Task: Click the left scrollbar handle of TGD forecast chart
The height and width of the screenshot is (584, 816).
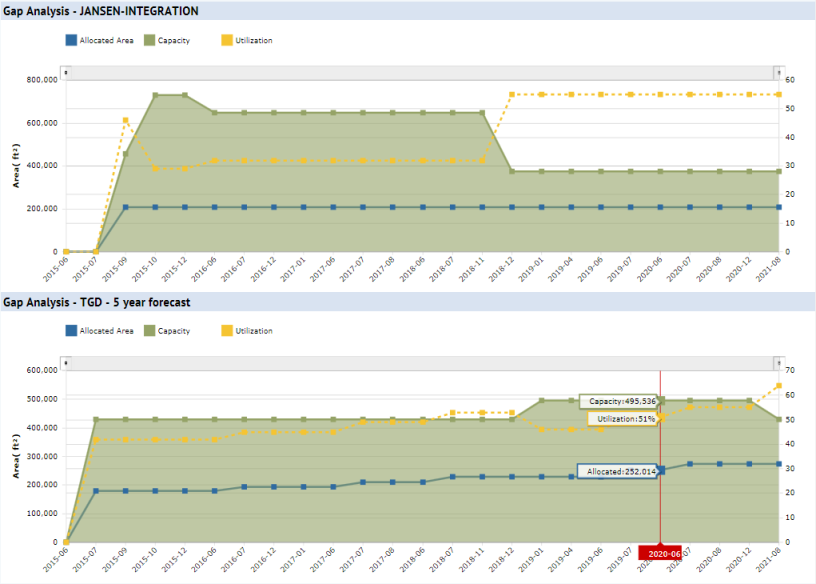Action: coord(66,363)
